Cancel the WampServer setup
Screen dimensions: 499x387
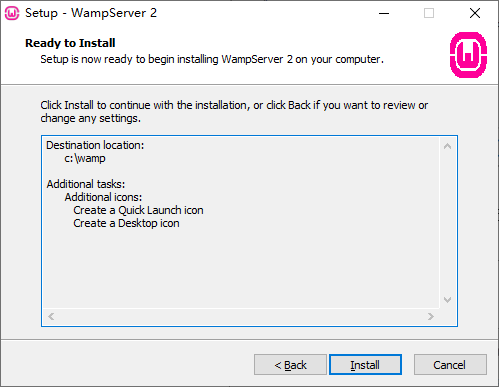coord(450,365)
